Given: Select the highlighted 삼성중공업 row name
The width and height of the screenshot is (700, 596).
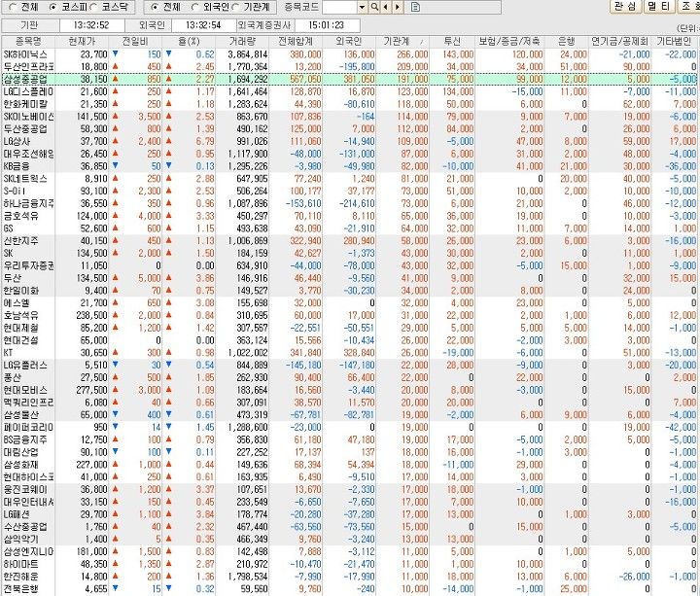Looking at the screenshot, I should [25, 80].
